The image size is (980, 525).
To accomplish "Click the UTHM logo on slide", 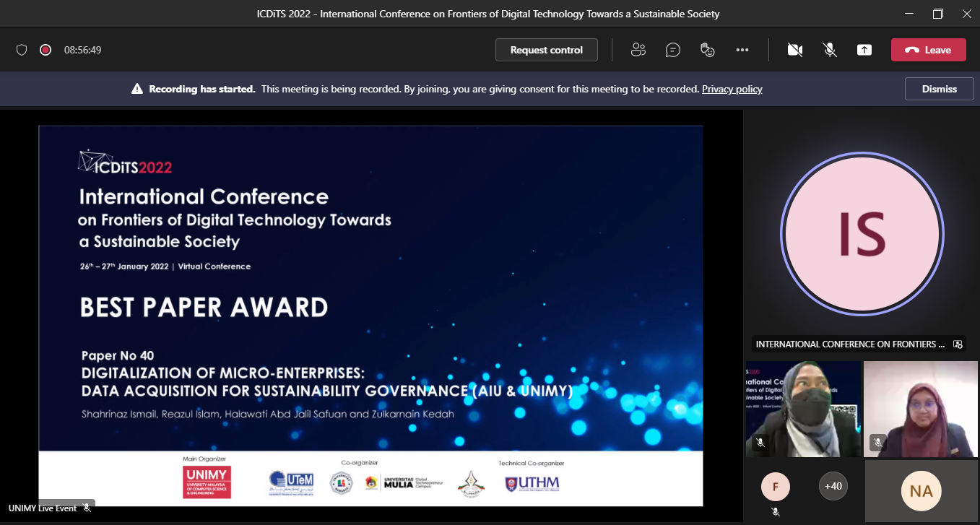I will coord(532,482).
